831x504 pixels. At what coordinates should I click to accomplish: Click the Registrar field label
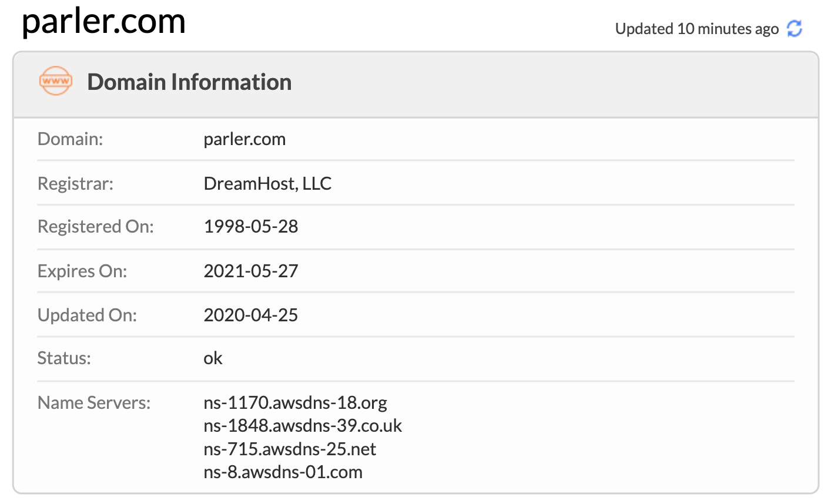[x=75, y=184]
